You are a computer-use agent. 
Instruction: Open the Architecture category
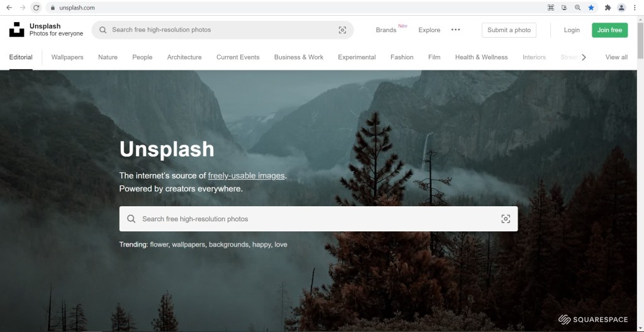184,57
